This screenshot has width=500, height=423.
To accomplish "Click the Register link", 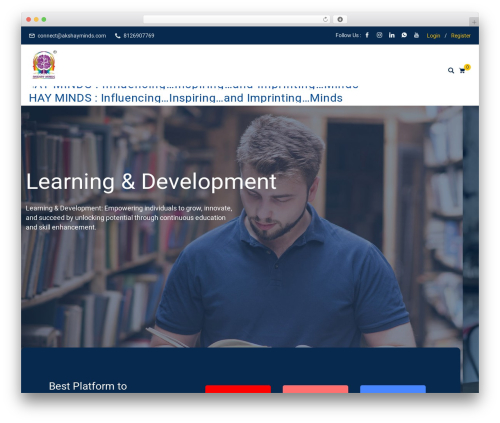I will pos(461,36).
